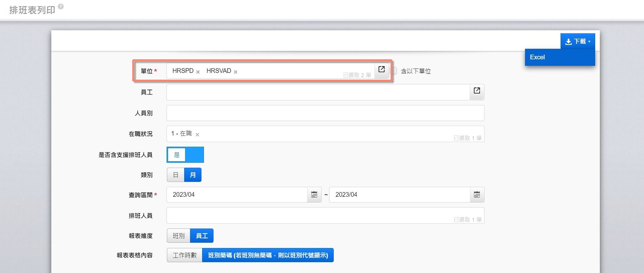This screenshot has width=644, height=273.
Task: Open the end month calendar picker
Action: (477, 195)
